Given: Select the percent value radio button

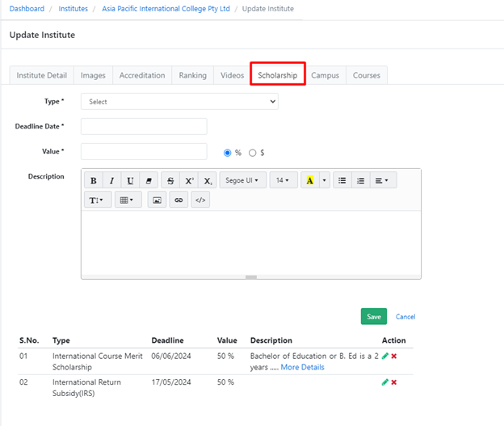Looking at the screenshot, I should tap(228, 152).
